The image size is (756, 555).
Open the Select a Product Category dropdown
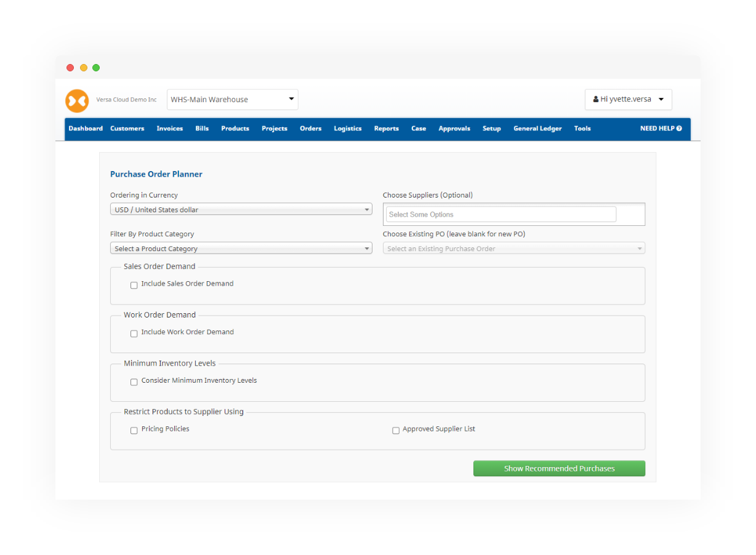[x=241, y=249]
